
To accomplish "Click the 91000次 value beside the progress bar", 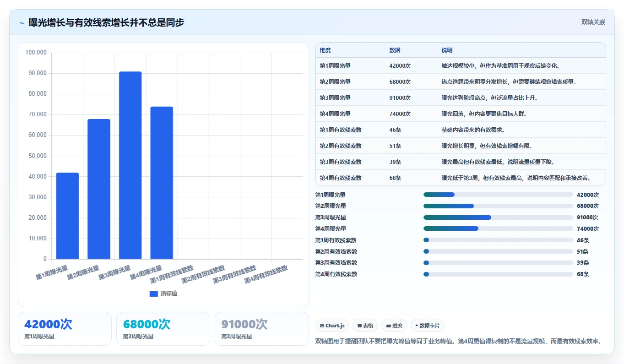I will pyautogui.click(x=587, y=217).
